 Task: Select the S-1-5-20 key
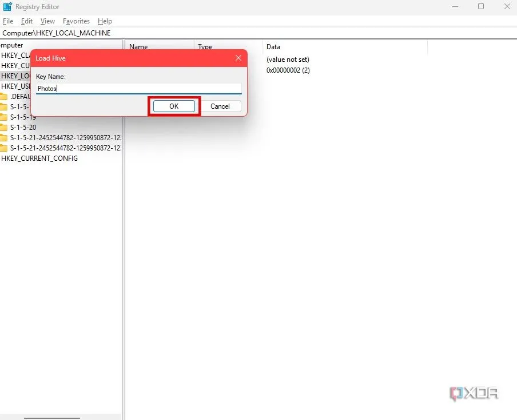click(23, 128)
